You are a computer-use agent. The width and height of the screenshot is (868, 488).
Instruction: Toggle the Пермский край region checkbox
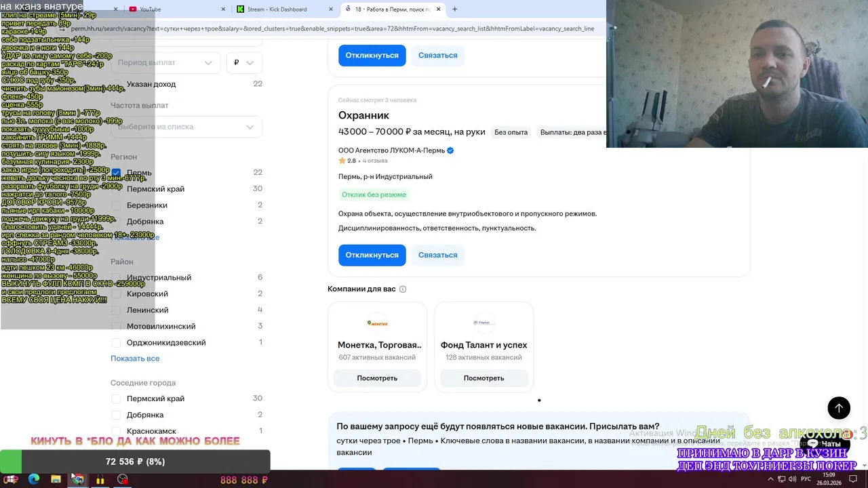click(116, 189)
